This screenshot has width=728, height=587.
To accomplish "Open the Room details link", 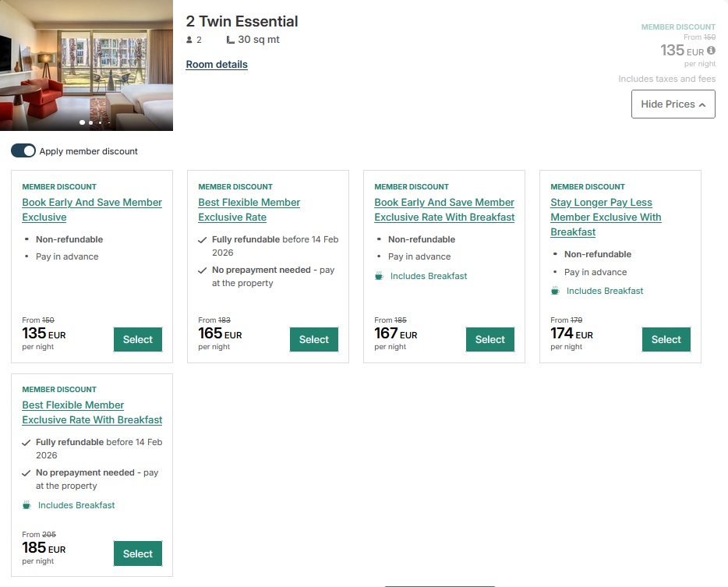I will pyautogui.click(x=216, y=64).
